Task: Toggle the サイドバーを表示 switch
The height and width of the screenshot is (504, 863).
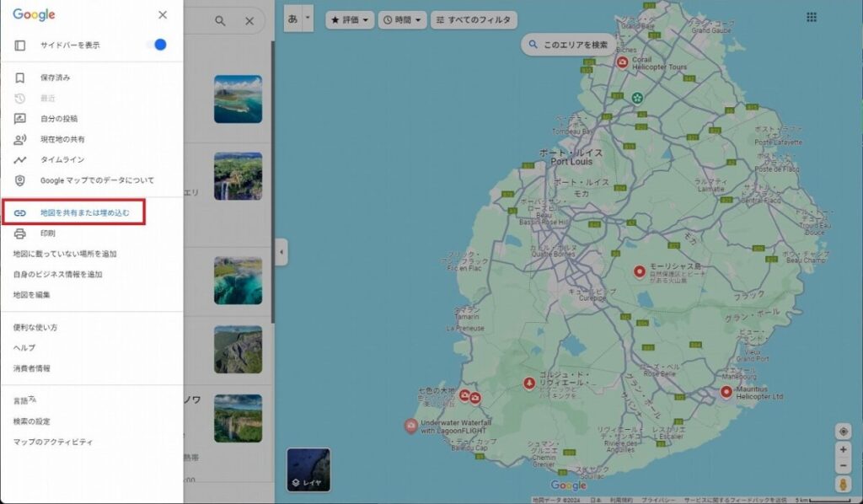Action: [x=157, y=45]
